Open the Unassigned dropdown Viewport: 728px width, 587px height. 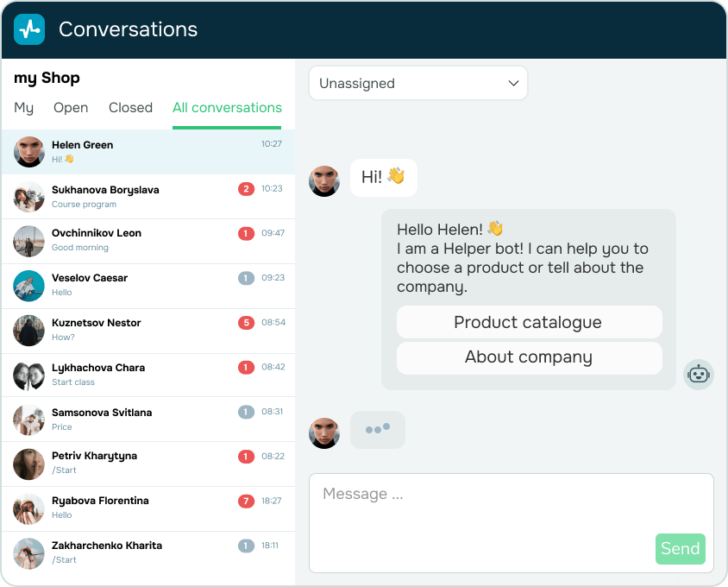coord(418,83)
